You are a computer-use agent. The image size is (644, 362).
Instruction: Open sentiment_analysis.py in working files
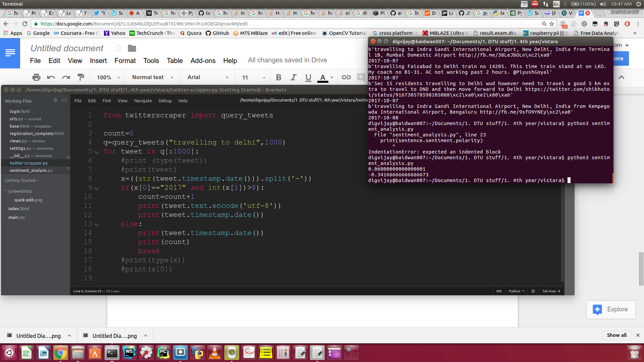31,171
